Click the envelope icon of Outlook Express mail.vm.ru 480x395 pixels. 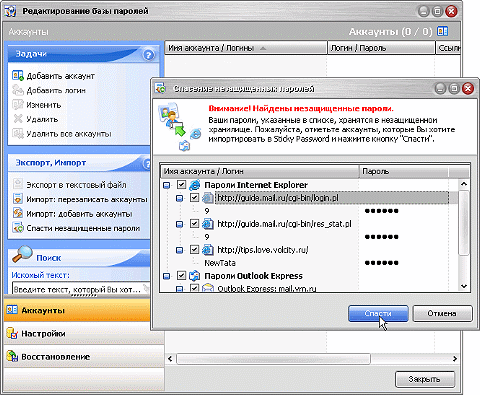(x=208, y=288)
